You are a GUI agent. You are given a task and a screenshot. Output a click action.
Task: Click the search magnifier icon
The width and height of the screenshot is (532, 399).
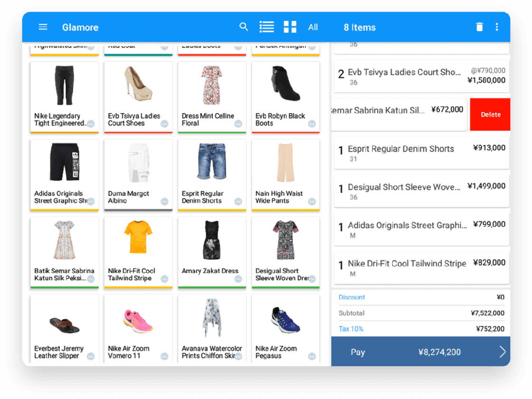click(x=244, y=27)
